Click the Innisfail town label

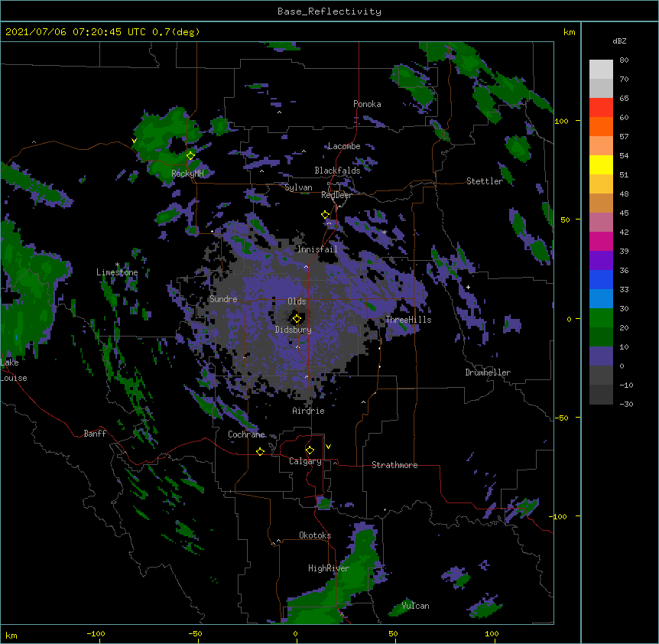(x=317, y=249)
